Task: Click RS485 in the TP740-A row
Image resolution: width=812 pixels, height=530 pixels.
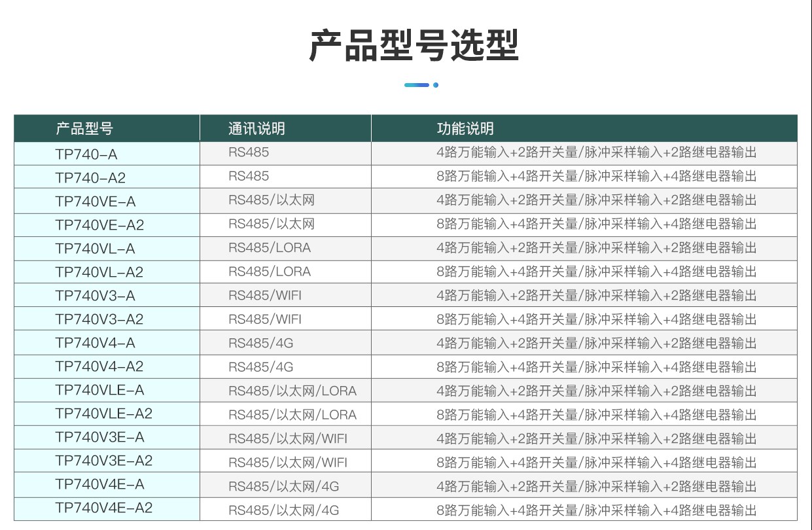Action: (249, 152)
